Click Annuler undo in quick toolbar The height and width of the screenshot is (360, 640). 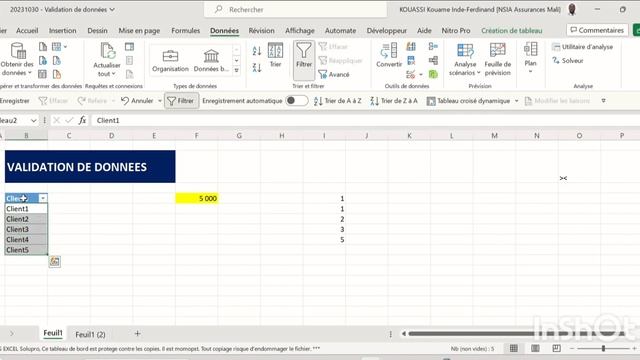pos(137,100)
